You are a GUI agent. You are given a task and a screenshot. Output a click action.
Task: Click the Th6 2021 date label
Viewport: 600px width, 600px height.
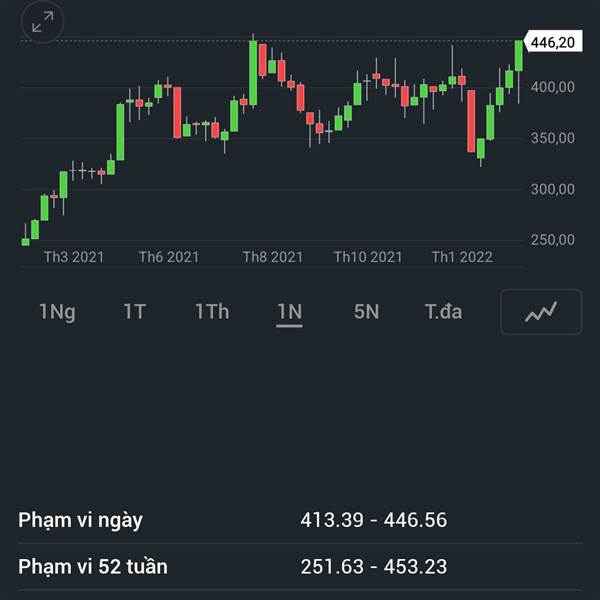click(x=169, y=257)
